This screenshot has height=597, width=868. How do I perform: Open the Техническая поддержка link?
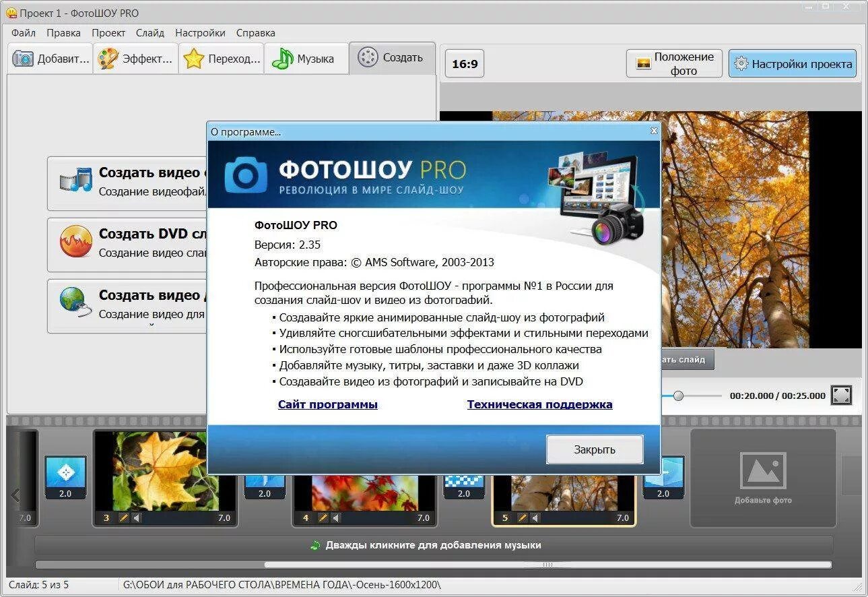pyautogui.click(x=540, y=404)
